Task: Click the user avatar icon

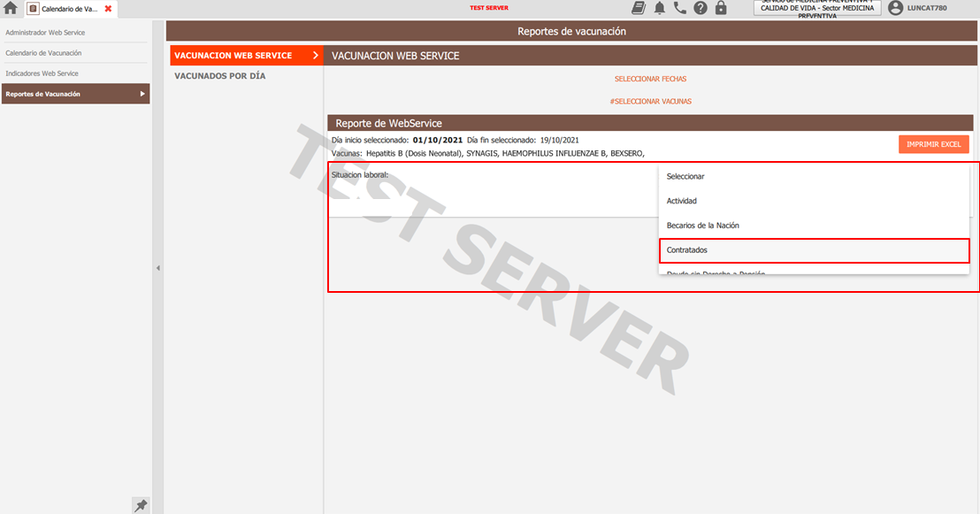Action: click(x=895, y=8)
